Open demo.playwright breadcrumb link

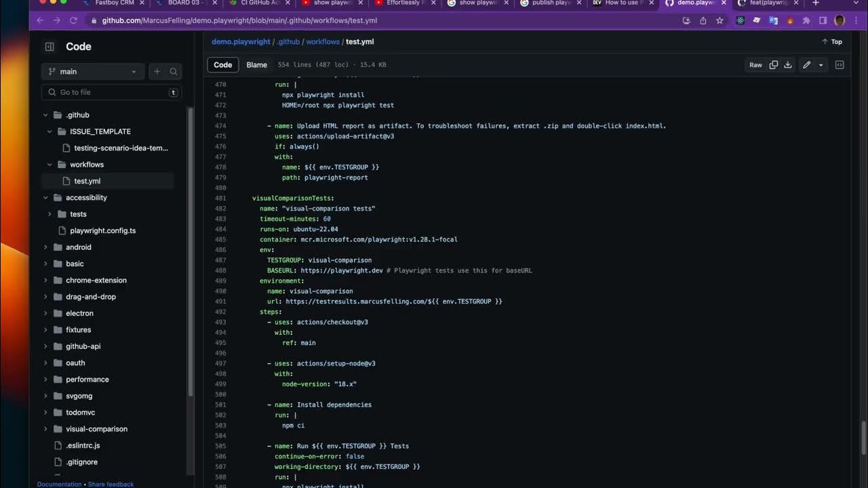pos(241,42)
